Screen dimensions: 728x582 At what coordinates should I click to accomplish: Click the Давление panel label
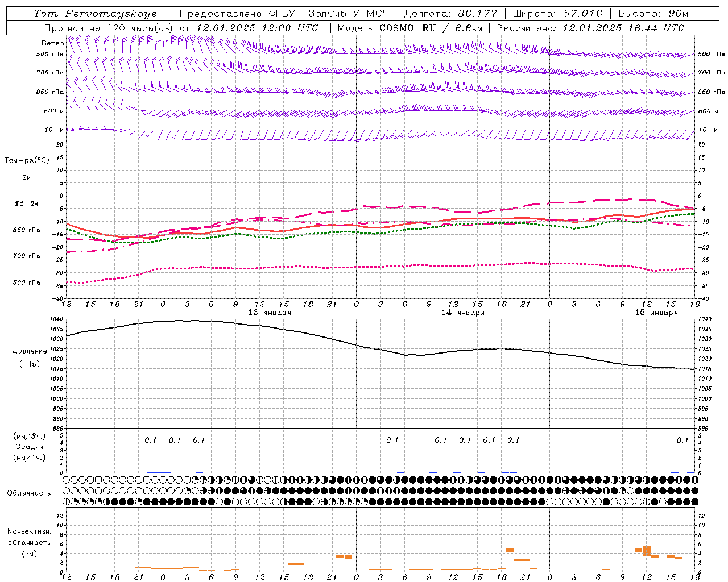click(x=29, y=351)
